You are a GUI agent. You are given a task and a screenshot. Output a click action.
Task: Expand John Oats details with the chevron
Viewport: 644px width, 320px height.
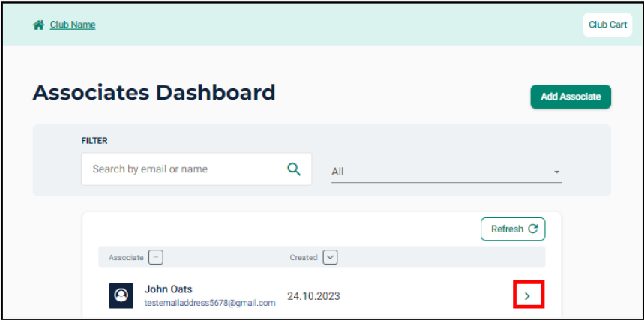tap(528, 296)
